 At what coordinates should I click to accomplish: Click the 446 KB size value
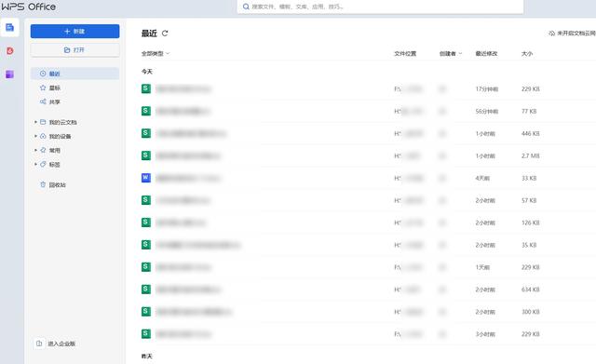click(x=531, y=134)
